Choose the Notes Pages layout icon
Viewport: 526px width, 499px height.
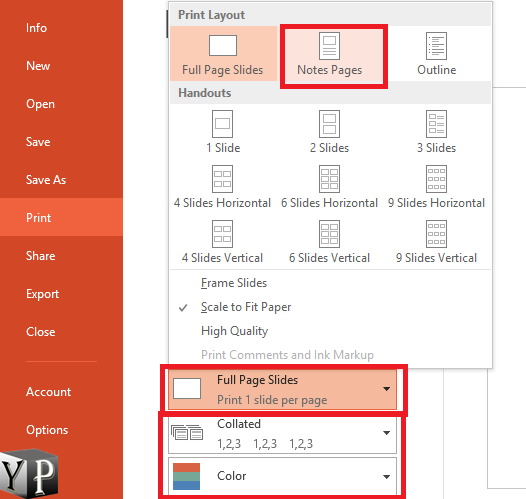[329, 46]
